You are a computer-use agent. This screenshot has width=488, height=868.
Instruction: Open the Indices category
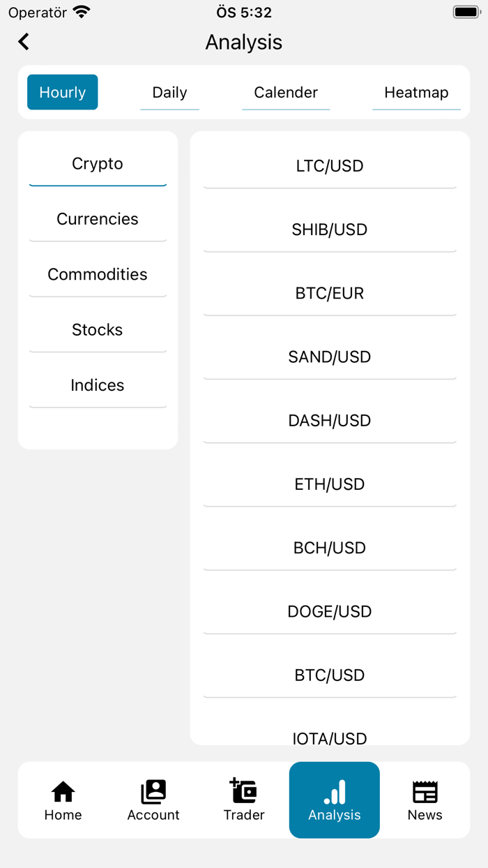pos(98,384)
